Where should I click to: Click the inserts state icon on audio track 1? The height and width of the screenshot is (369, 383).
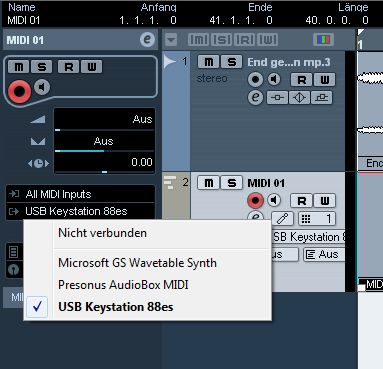click(277, 98)
